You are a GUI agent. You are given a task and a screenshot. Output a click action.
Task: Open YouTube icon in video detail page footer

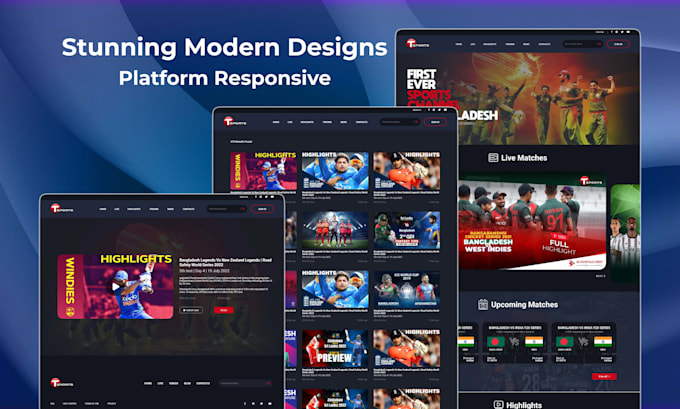pyautogui.click(x=270, y=404)
